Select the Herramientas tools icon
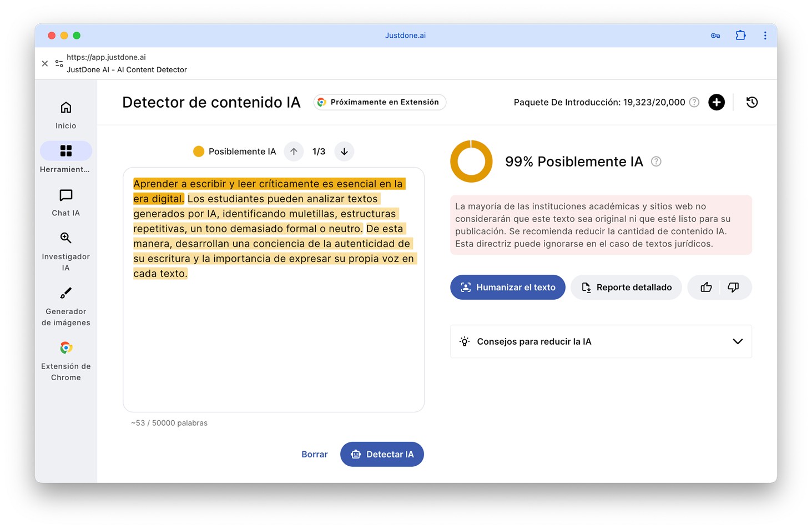812x529 pixels. [65, 150]
